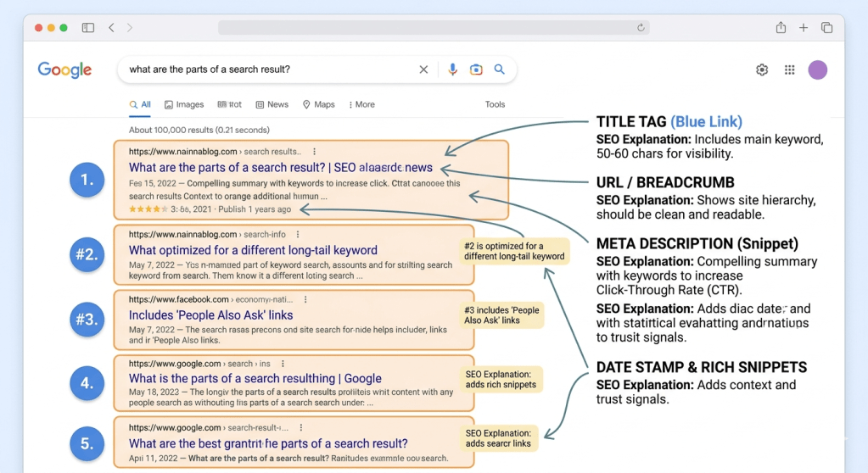
Task: Open a new tab with plus icon
Action: (x=804, y=27)
